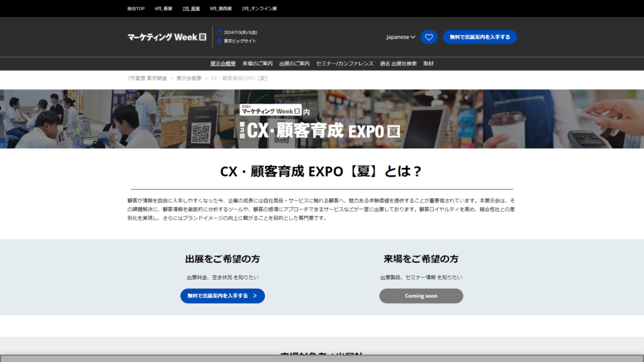Open 過去 出展社検索 navigation item
Screen dimensions: 644x362
[398, 63]
